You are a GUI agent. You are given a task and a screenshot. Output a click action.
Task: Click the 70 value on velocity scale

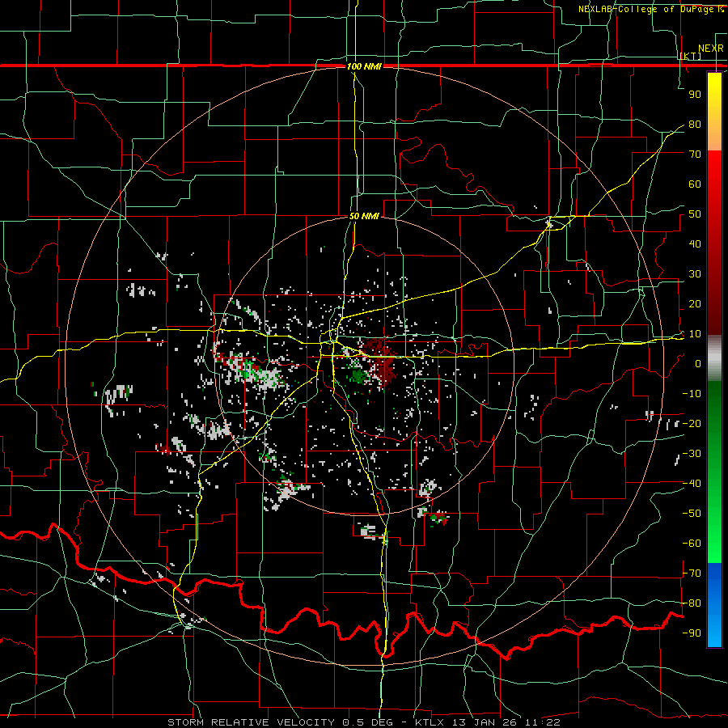pos(695,154)
